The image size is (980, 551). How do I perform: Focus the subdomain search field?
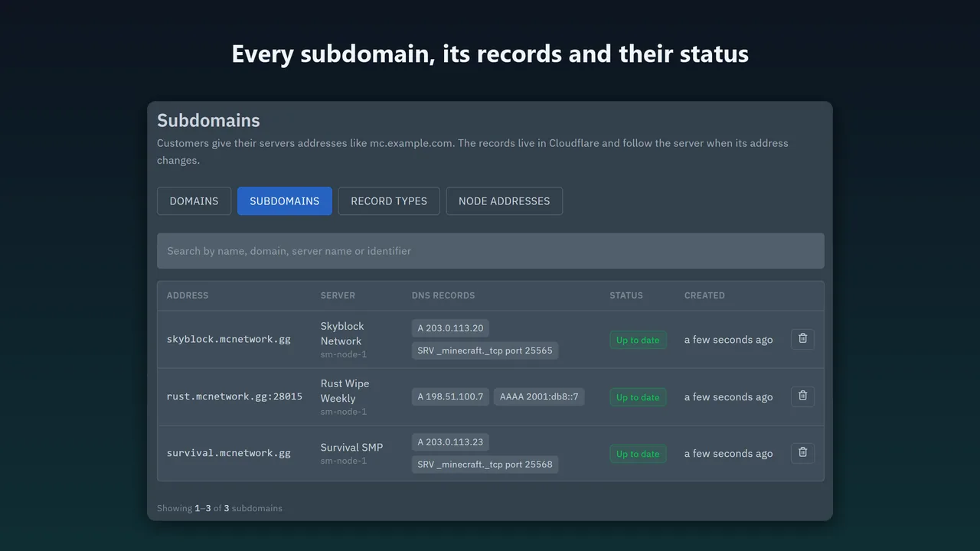click(x=491, y=251)
